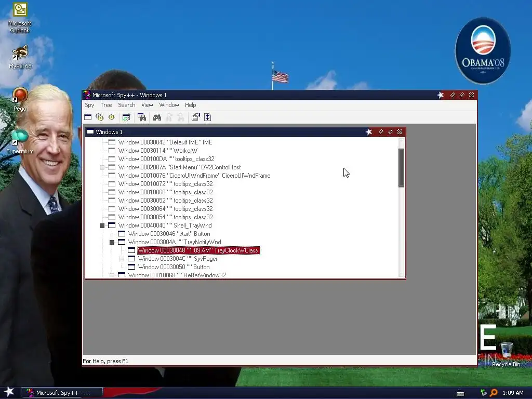The width and height of the screenshot is (532, 399).
Task: Click icon of the TrayClockWClass window row
Action: click(131, 250)
